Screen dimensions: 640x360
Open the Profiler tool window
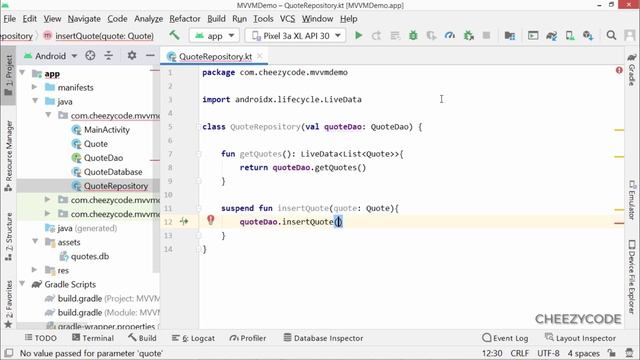click(x=248, y=338)
